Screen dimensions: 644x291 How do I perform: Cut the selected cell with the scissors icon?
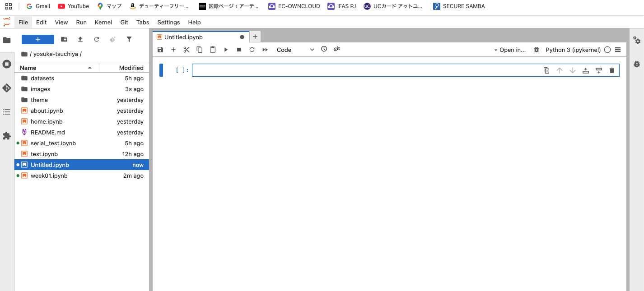click(x=186, y=50)
